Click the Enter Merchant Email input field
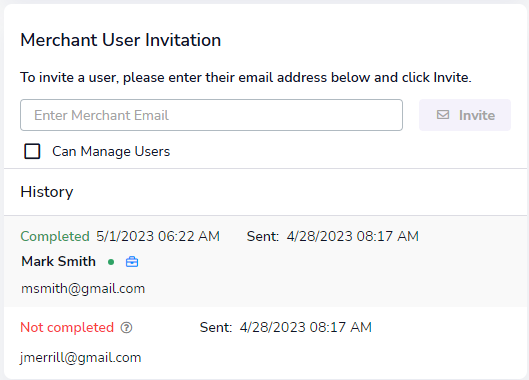The image size is (529, 380). pyautogui.click(x=212, y=115)
